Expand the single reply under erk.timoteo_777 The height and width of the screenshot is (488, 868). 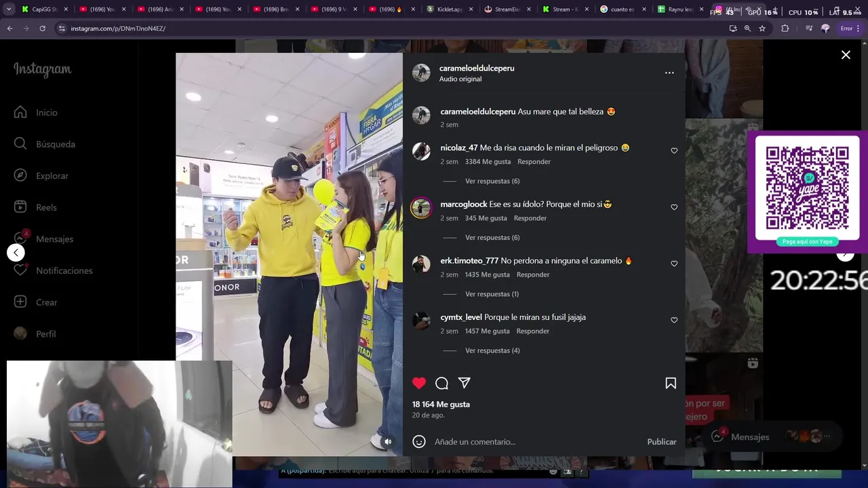coord(492,293)
